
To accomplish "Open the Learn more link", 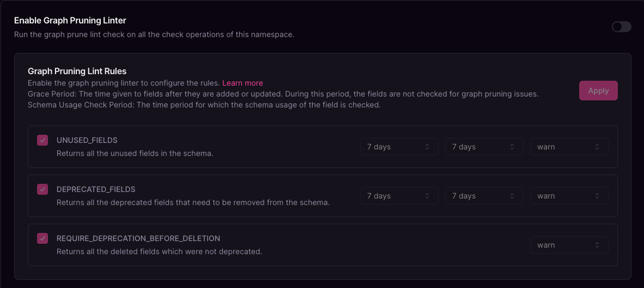I will click(242, 83).
